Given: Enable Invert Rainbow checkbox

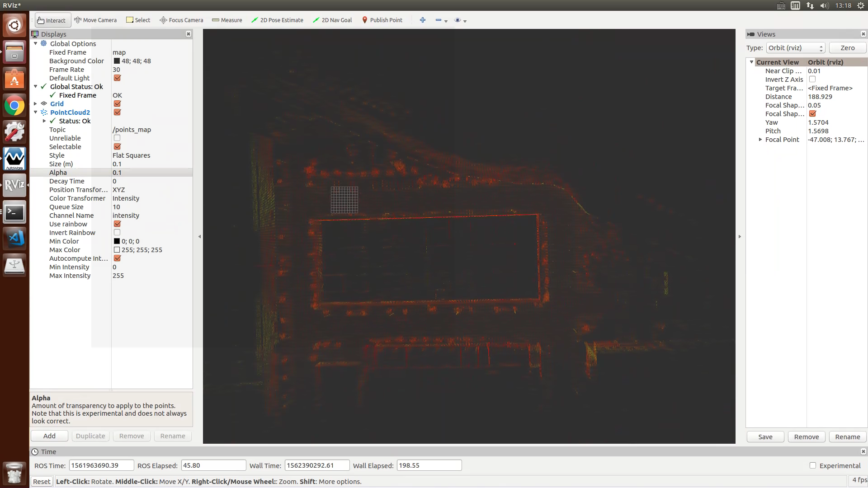Looking at the screenshot, I should click(117, 232).
